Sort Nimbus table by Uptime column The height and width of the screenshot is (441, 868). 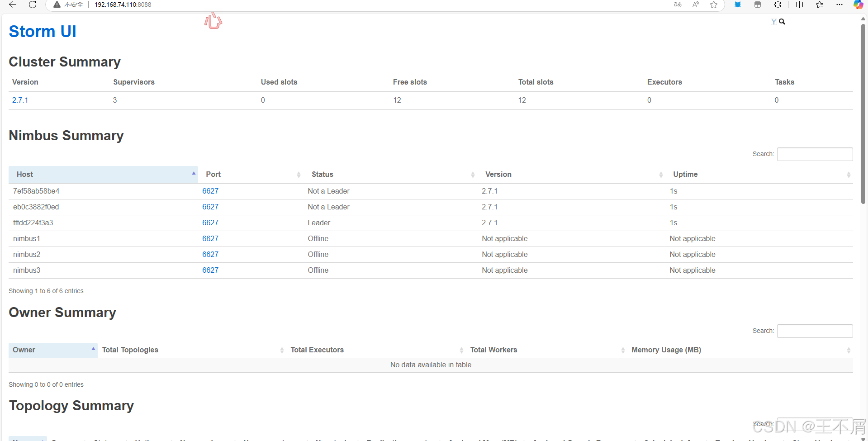tap(759, 175)
